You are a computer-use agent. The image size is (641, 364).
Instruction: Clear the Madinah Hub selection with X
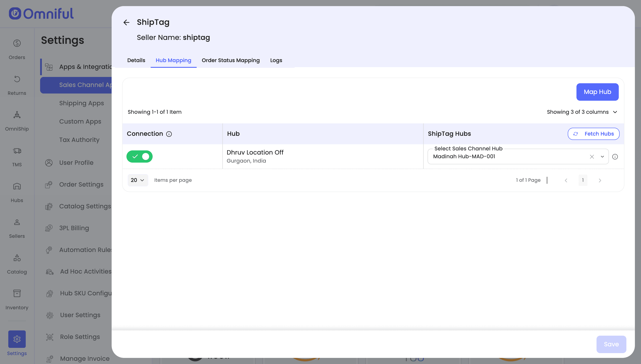coord(592,157)
